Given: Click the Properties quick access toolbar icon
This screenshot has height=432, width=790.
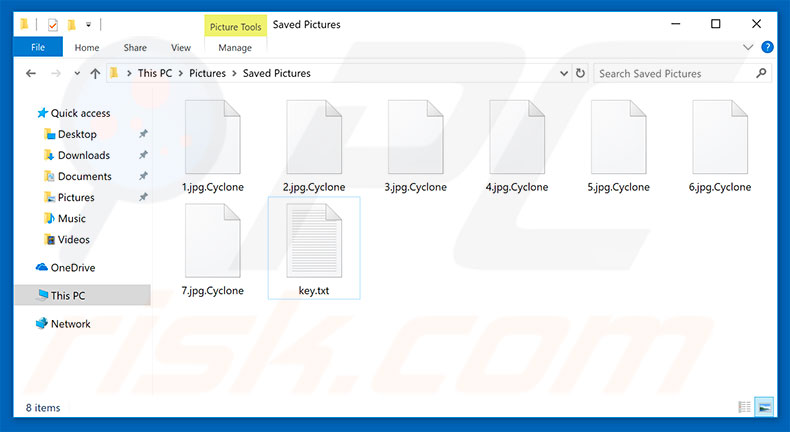Looking at the screenshot, I should [53, 24].
